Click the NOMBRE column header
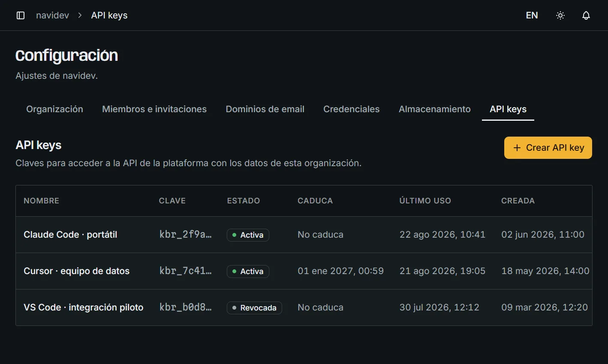Screen dimensions: 608x364 tap(42, 201)
